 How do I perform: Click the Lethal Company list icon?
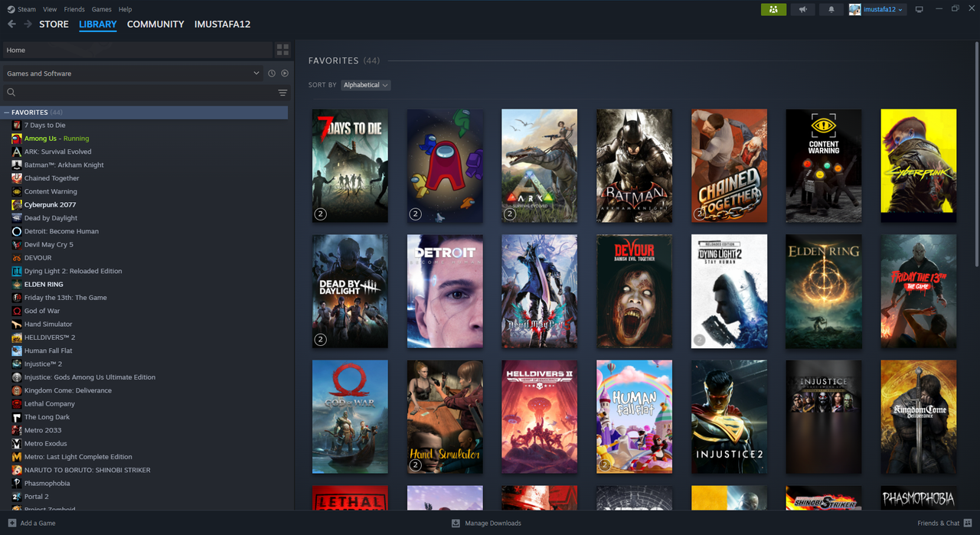(x=17, y=404)
